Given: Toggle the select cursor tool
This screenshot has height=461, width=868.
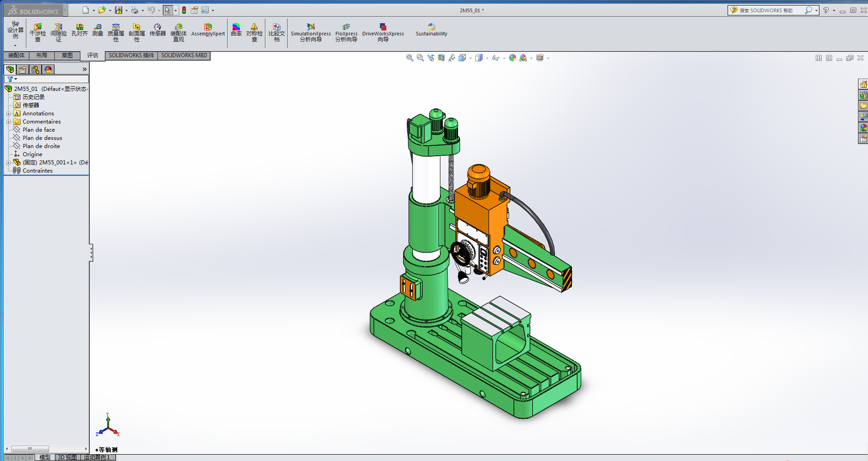Looking at the screenshot, I should pos(167,10).
